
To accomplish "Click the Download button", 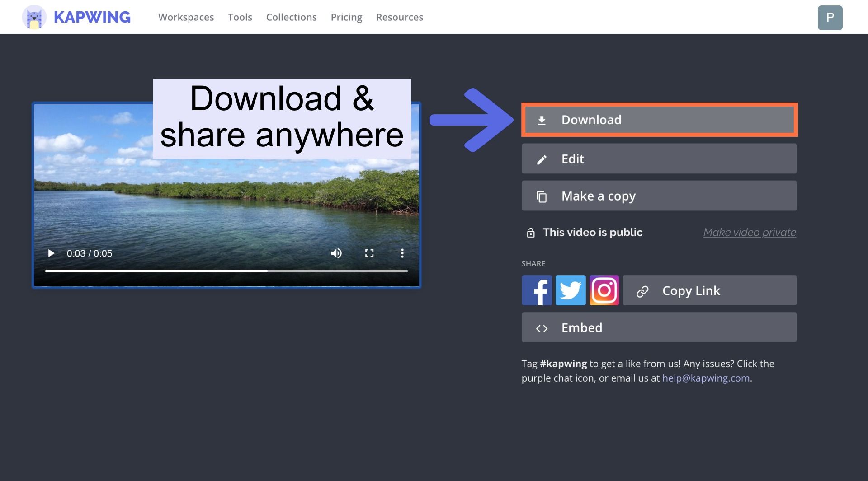I will (659, 120).
